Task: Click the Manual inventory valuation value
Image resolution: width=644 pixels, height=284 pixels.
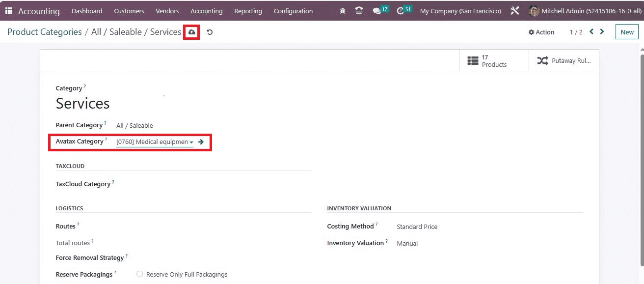Action: [407, 244]
